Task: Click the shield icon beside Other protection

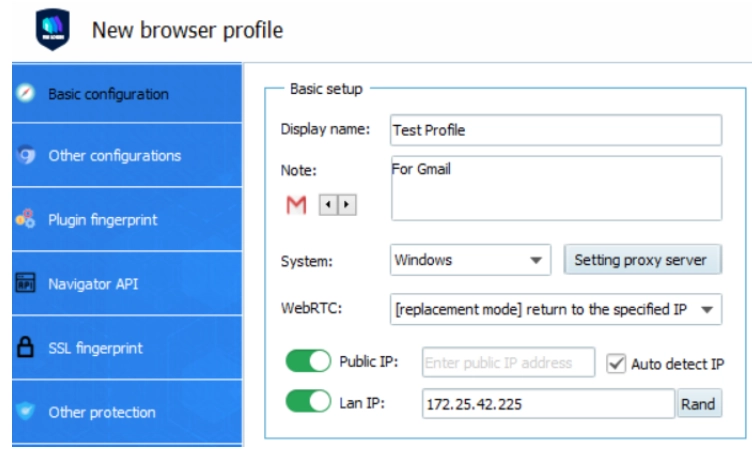Action: pyautogui.click(x=25, y=411)
